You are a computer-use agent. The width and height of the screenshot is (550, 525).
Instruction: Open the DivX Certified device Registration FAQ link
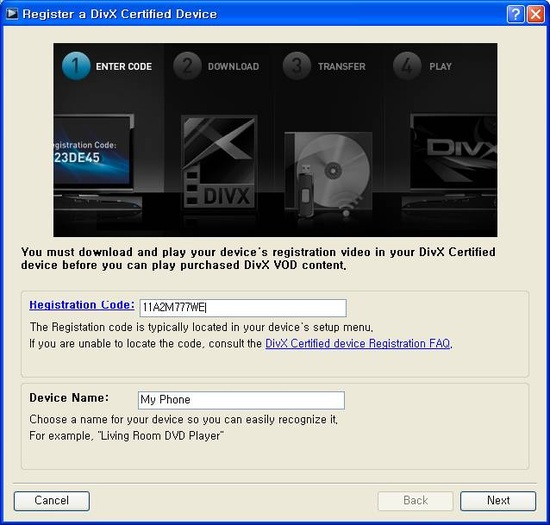[x=358, y=343]
